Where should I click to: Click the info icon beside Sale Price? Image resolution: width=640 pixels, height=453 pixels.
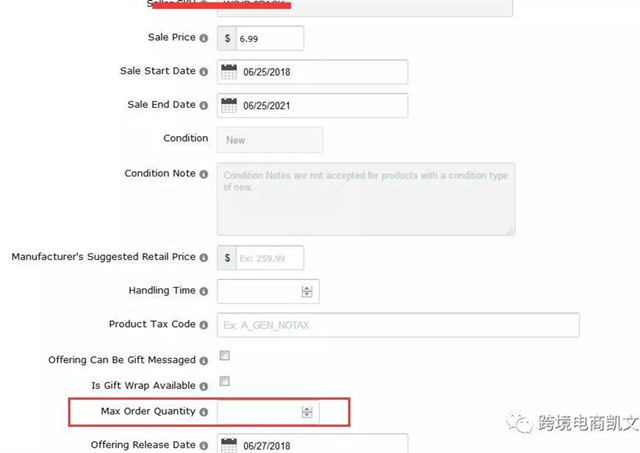(204, 38)
